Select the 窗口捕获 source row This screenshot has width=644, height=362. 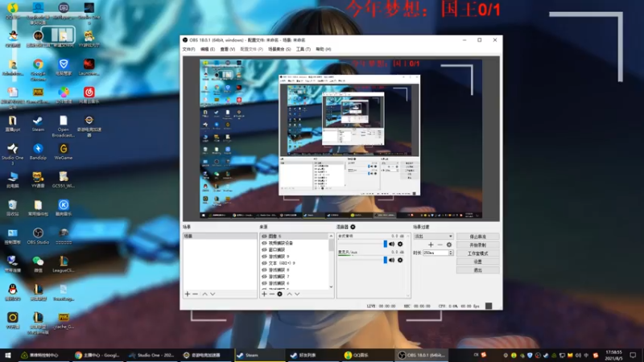click(x=295, y=249)
